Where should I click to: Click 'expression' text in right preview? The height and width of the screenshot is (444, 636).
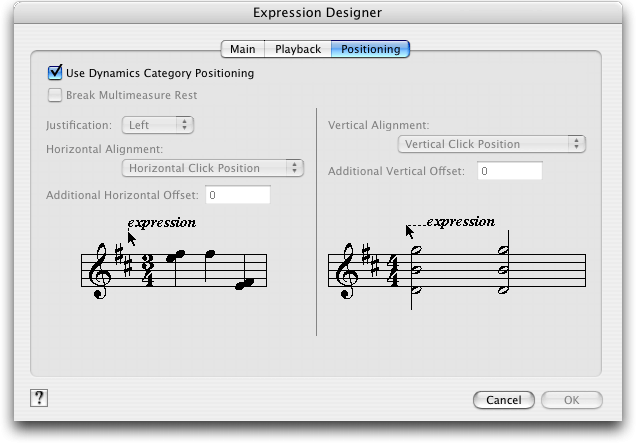461,222
